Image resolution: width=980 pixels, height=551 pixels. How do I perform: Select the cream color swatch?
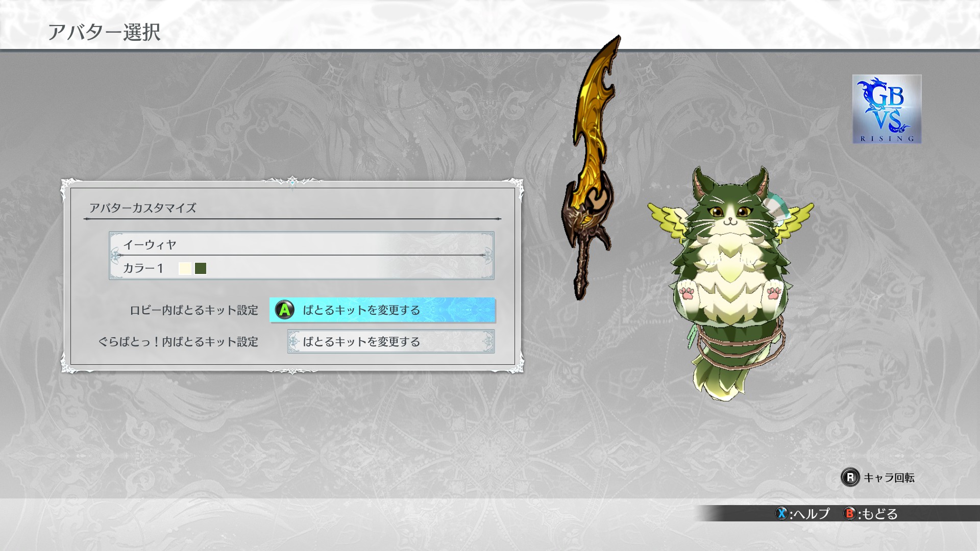[185, 268]
